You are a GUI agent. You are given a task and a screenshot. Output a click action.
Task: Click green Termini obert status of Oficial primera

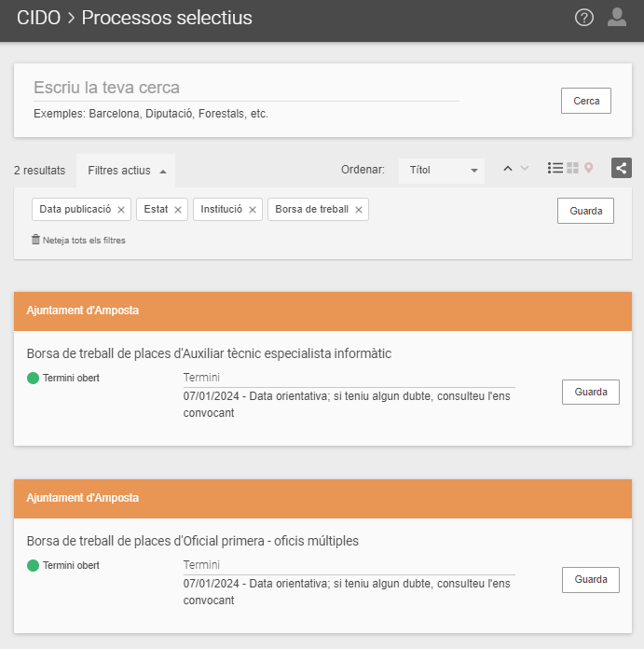tap(62, 565)
